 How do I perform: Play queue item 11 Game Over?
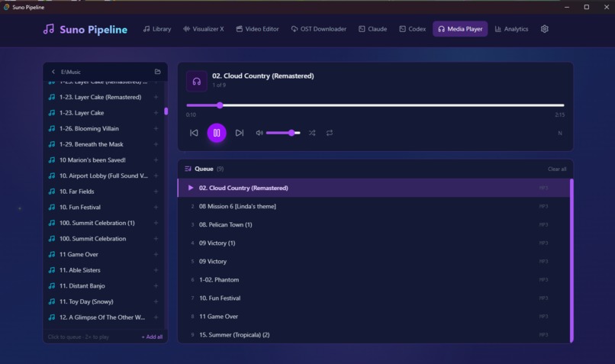[x=373, y=316]
